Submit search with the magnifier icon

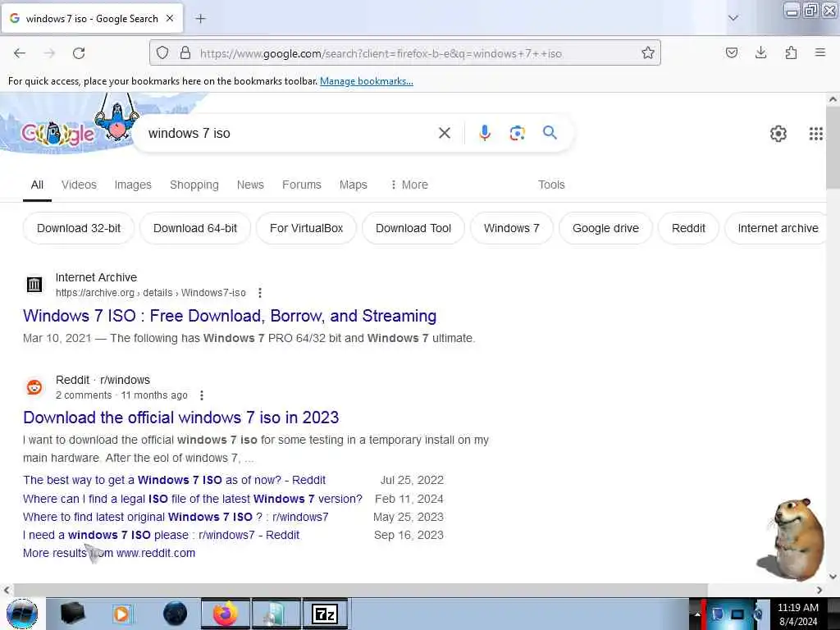point(550,132)
